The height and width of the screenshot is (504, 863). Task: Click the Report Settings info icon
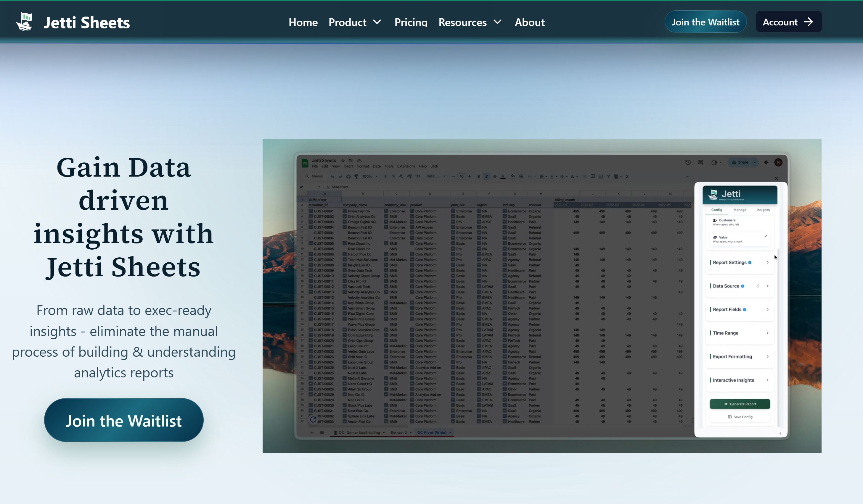(750, 262)
